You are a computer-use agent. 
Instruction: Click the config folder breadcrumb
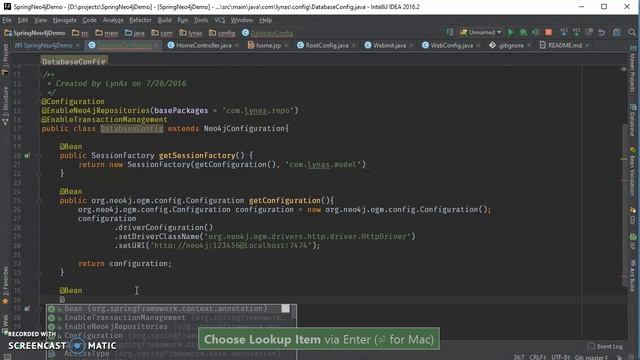[x=222, y=33]
